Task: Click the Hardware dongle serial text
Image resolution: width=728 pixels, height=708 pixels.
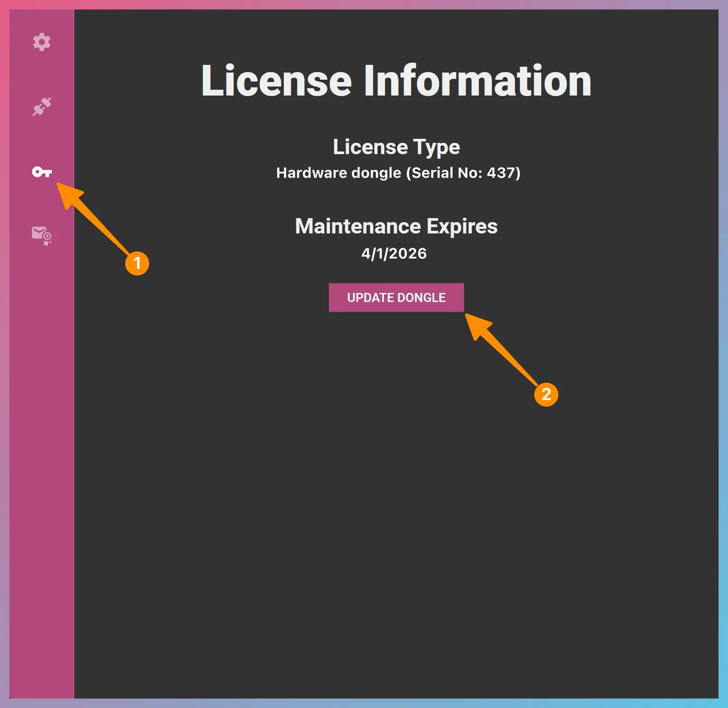Action: click(398, 173)
